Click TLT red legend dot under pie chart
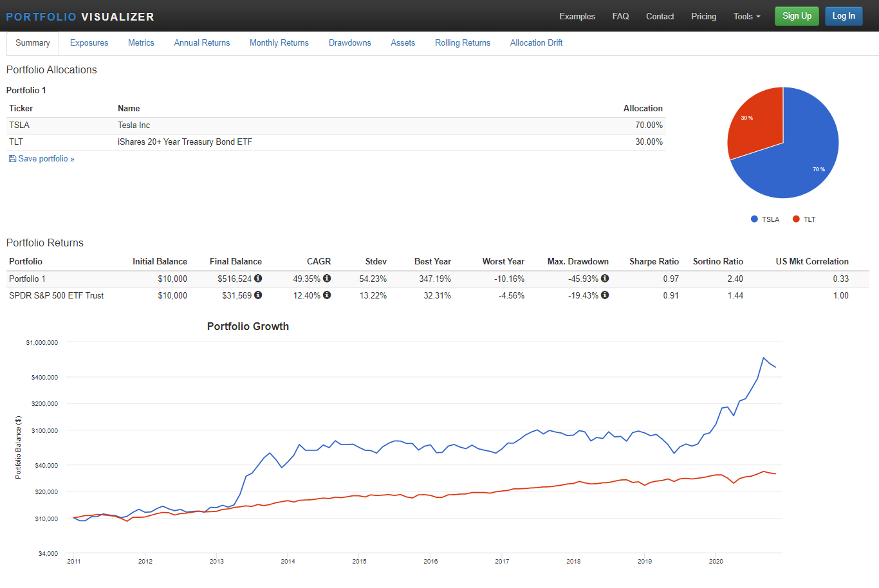This screenshot has height=588, width=879. point(796,219)
